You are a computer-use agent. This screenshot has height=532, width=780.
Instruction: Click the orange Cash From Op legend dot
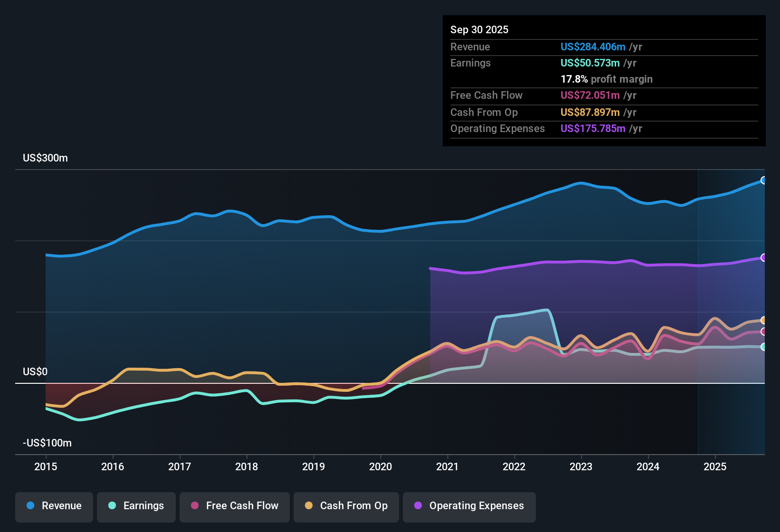coord(308,506)
